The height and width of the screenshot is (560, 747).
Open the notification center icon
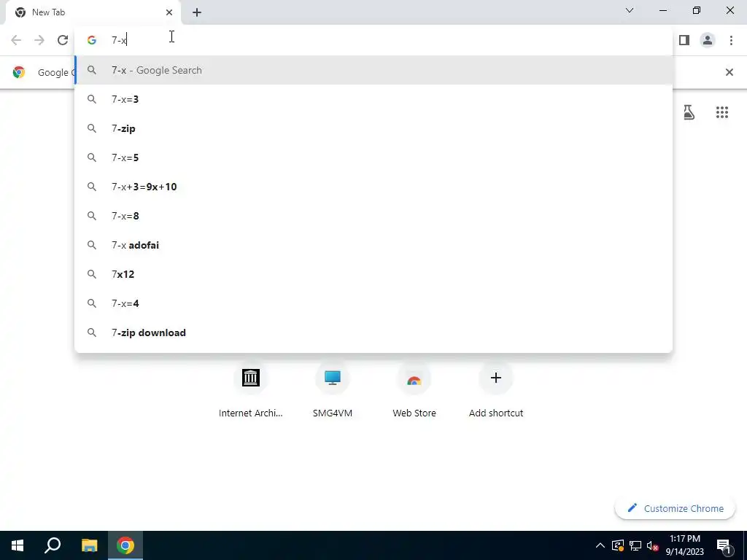pyautogui.click(x=724, y=545)
